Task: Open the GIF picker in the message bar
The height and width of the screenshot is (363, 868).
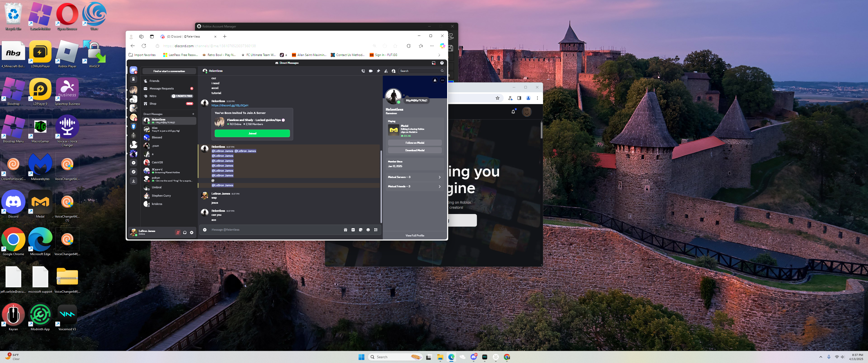Action: pos(353,230)
